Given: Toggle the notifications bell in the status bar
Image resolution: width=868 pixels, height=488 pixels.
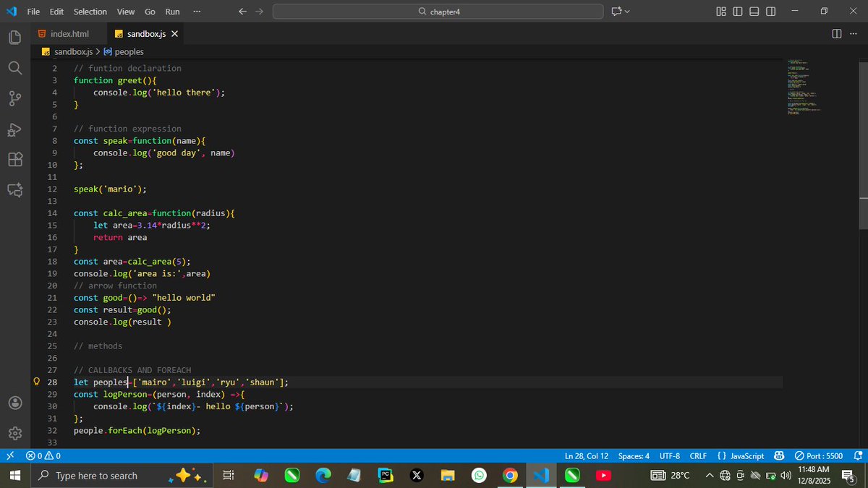Looking at the screenshot, I should (x=858, y=455).
